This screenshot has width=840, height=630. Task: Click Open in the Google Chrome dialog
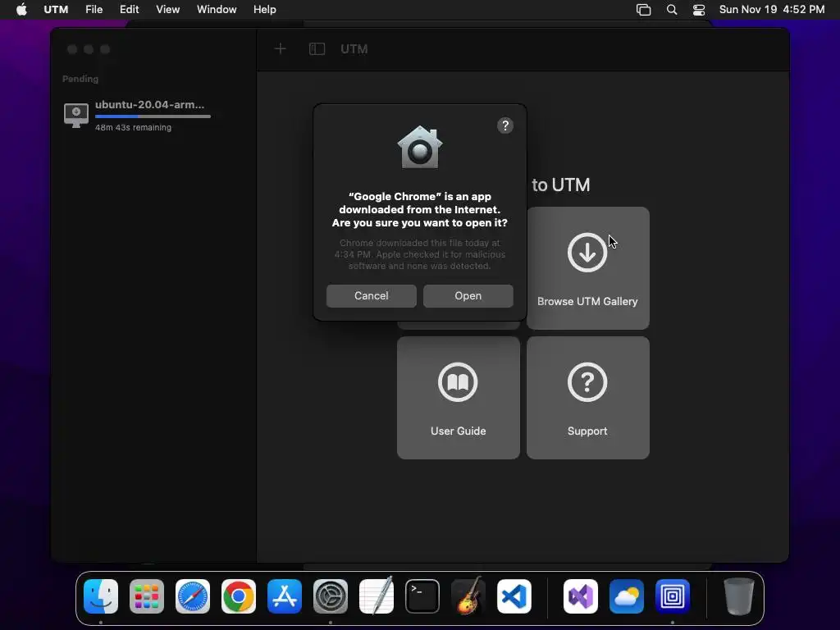coord(468,295)
